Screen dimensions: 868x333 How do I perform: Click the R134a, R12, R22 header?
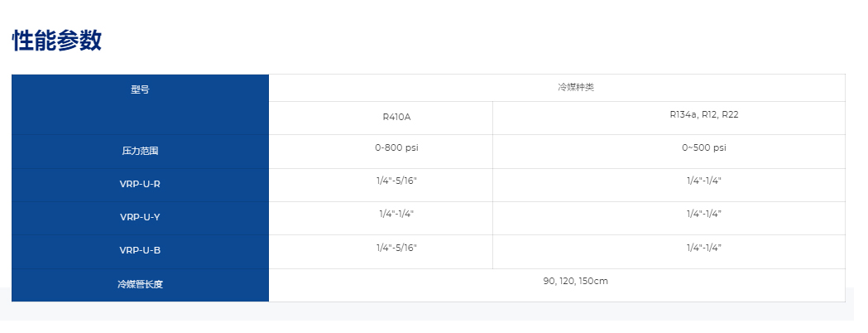point(703,115)
